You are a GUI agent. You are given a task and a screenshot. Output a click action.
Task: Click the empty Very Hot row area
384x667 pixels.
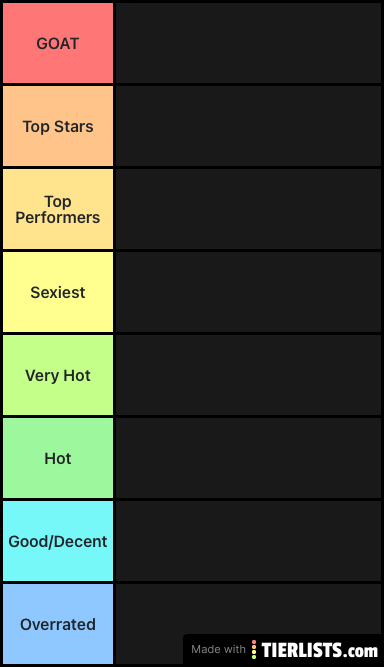tap(248, 375)
